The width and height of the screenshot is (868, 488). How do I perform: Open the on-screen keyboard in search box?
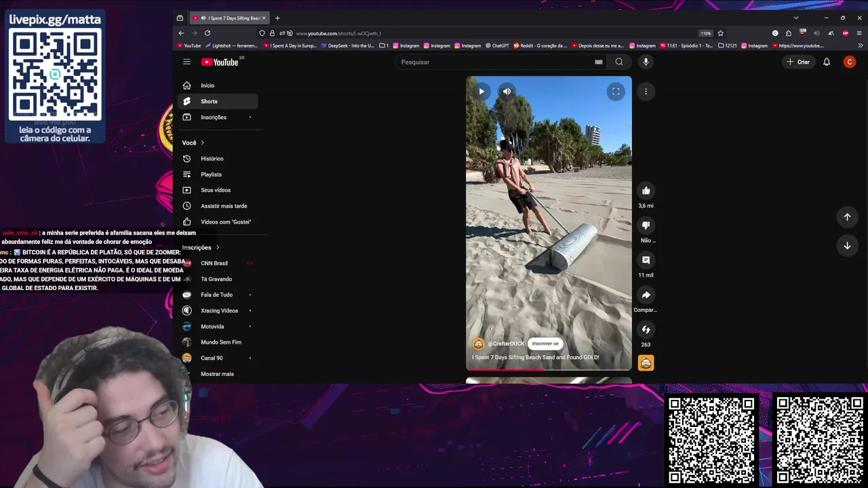pyautogui.click(x=598, y=62)
